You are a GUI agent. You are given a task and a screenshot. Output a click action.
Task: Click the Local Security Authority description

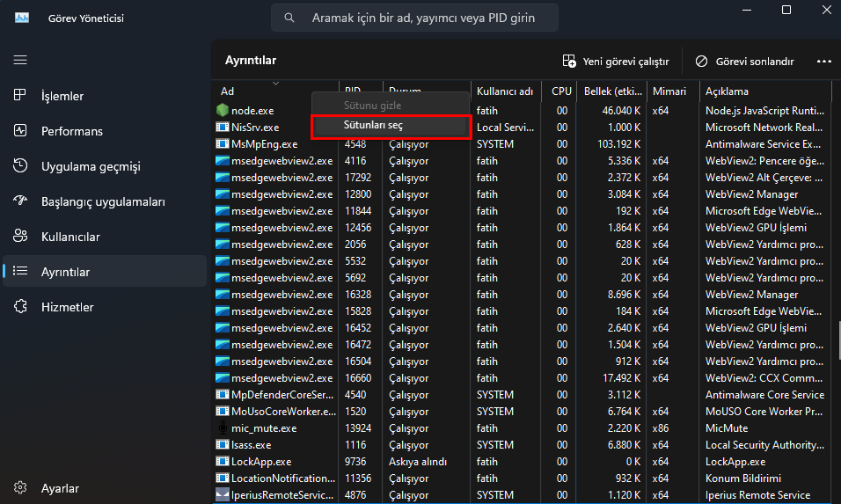(764, 444)
